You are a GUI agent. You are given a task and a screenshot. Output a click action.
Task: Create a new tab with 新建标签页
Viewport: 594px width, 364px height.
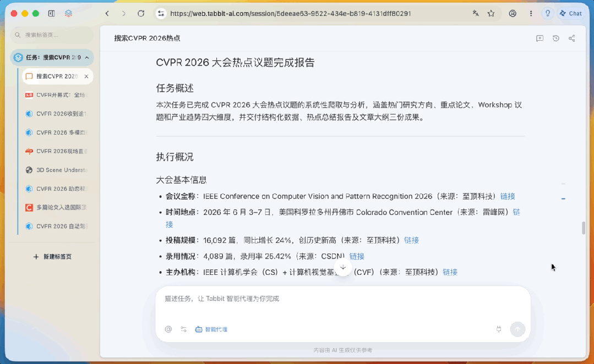[x=52, y=257]
